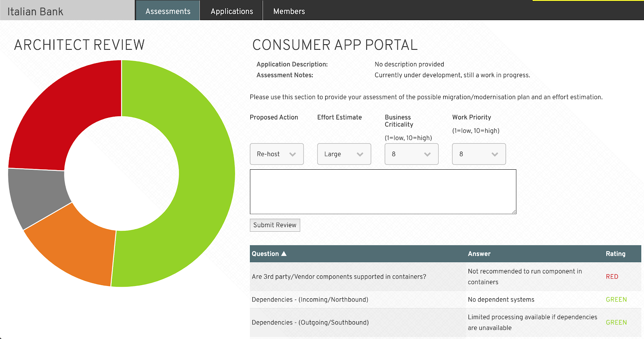Click the 'No description provided' text
644x339 pixels.
409,64
